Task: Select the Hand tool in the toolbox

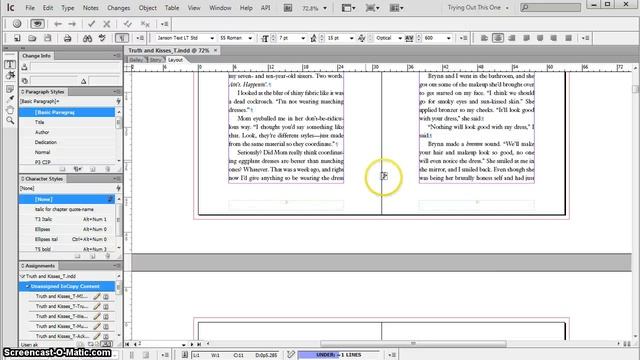Action: pyautogui.click(x=10, y=110)
